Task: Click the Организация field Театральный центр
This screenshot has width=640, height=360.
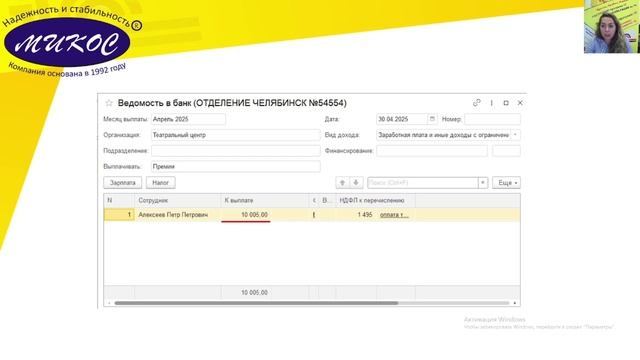Action: tap(236, 135)
